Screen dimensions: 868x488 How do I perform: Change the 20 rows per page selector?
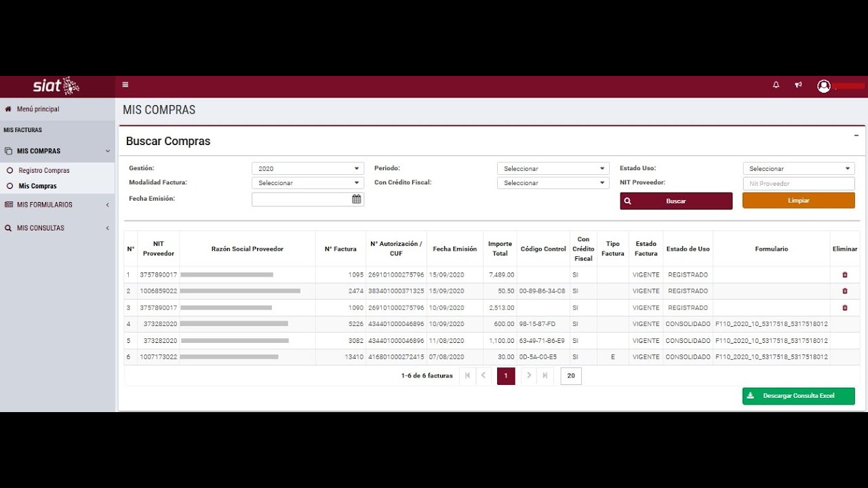point(571,376)
